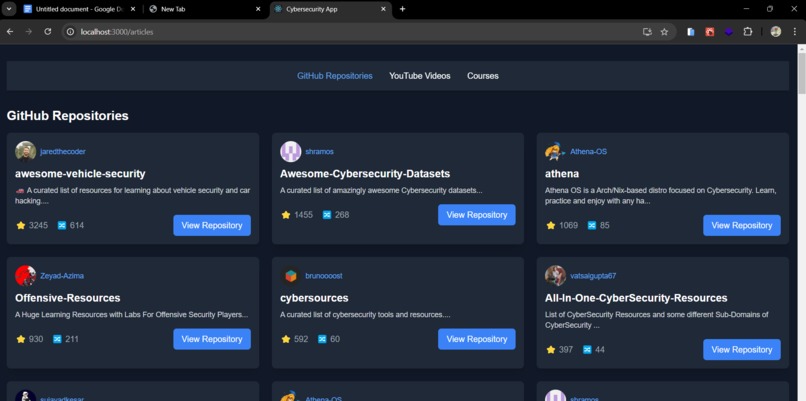Viewport: 806px width, 401px height.
Task: Click jaredthecoder's avatar image
Action: click(26, 152)
